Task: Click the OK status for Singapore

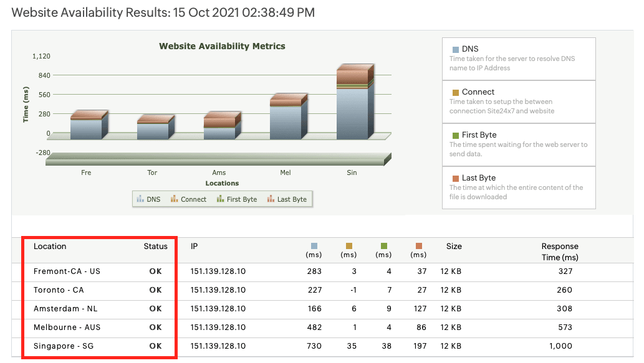Action: (155, 346)
